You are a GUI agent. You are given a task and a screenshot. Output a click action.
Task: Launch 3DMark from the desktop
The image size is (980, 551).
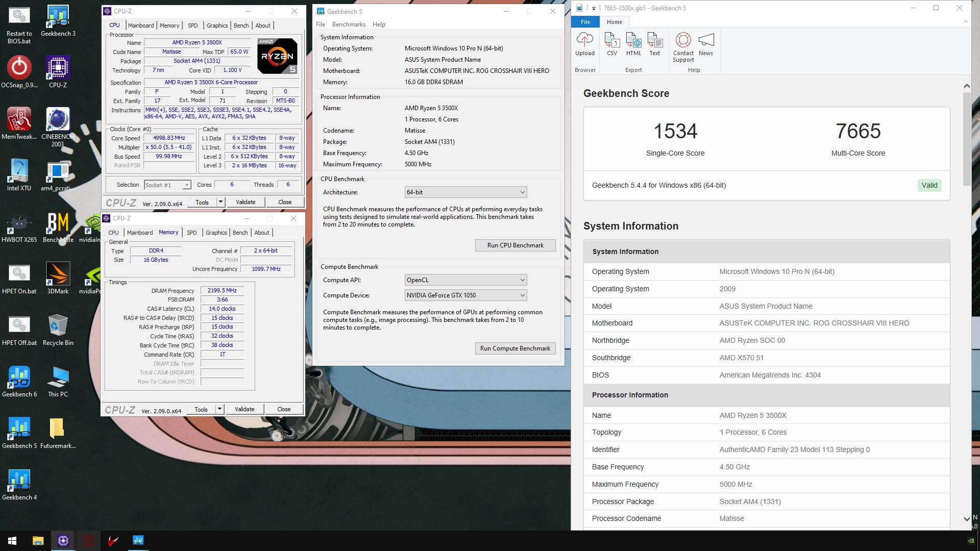point(58,278)
